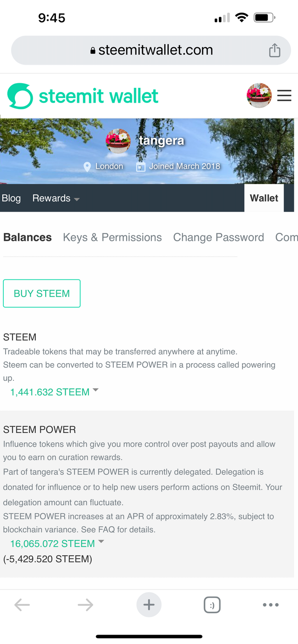Screen dimensions: 298x644
Task: Tap the header account avatar
Action: point(259,96)
